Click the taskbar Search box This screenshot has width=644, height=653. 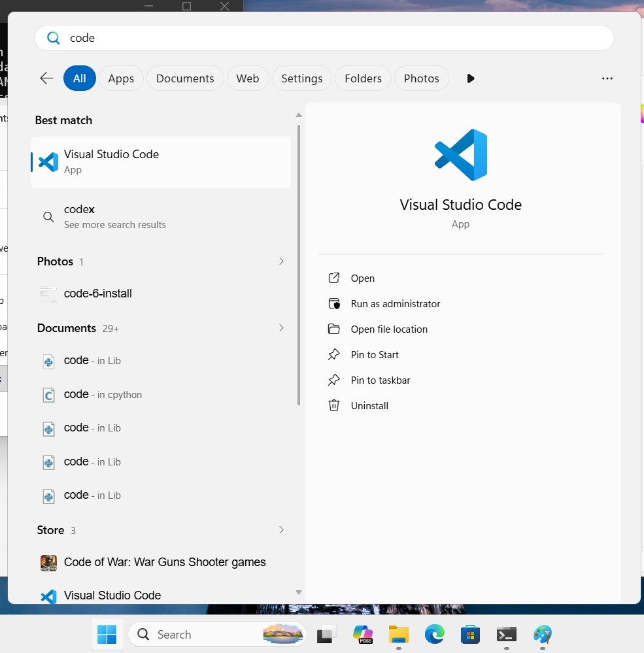tap(217, 634)
